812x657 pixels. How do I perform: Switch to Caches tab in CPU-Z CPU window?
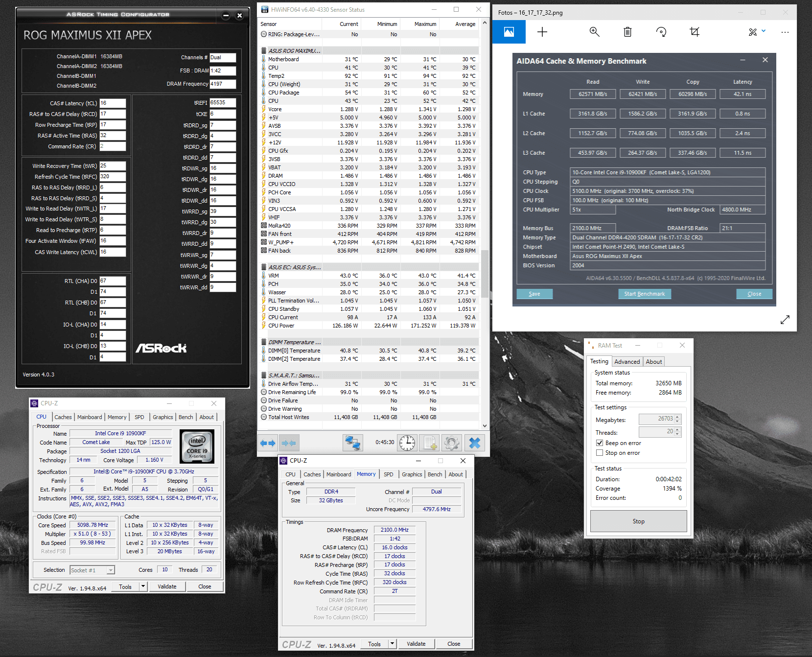pyautogui.click(x=63, y=417)
